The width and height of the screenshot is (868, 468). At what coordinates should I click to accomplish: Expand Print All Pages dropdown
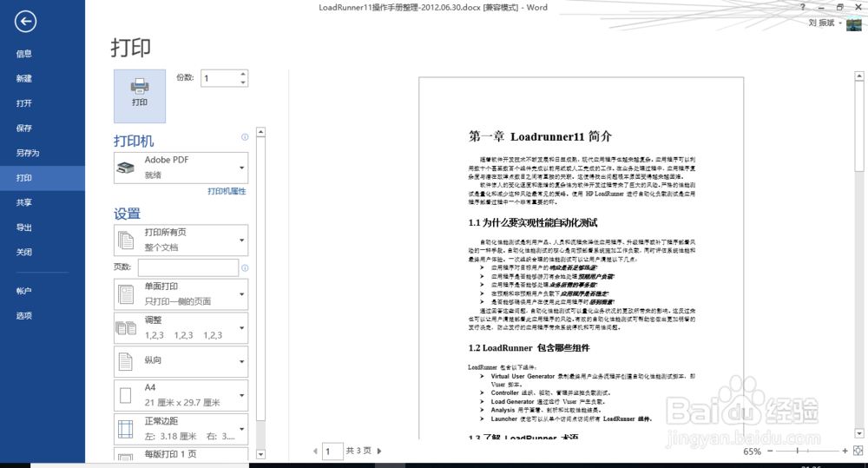[x=181, y=240]
